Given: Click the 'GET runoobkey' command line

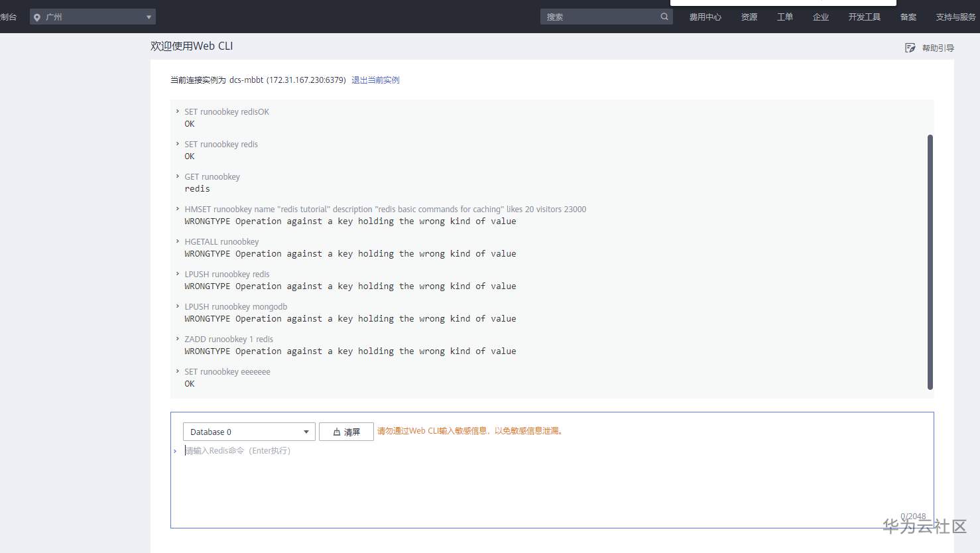Looking at the screenshot, I should [212, 177].
